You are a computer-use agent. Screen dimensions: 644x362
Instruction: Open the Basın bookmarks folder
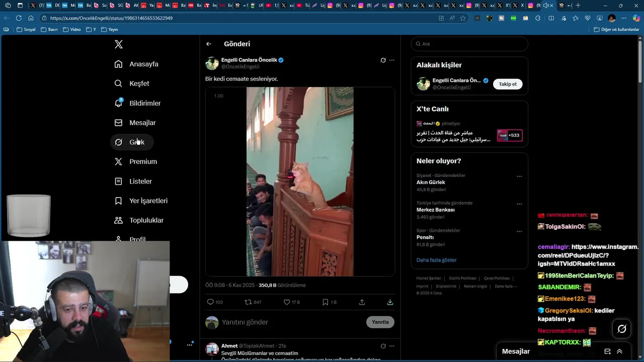[x=49, y=30]
